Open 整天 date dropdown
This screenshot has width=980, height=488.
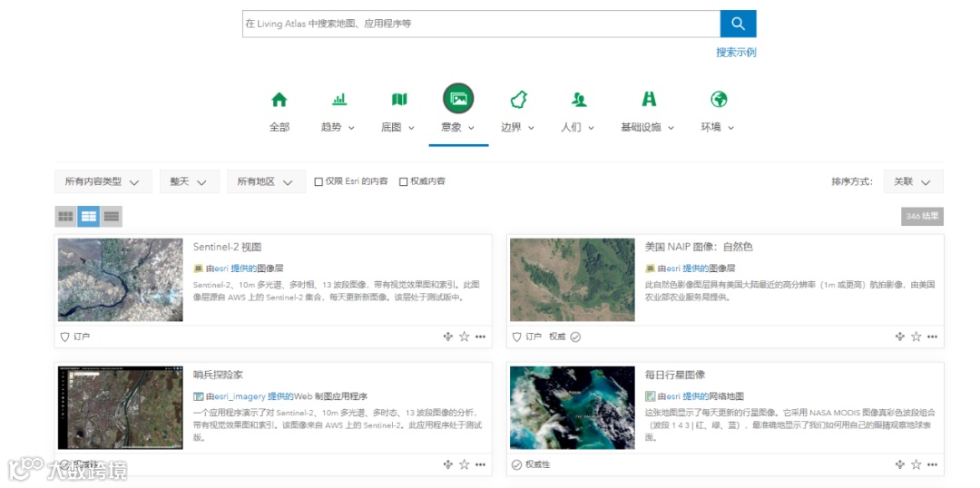190,181
